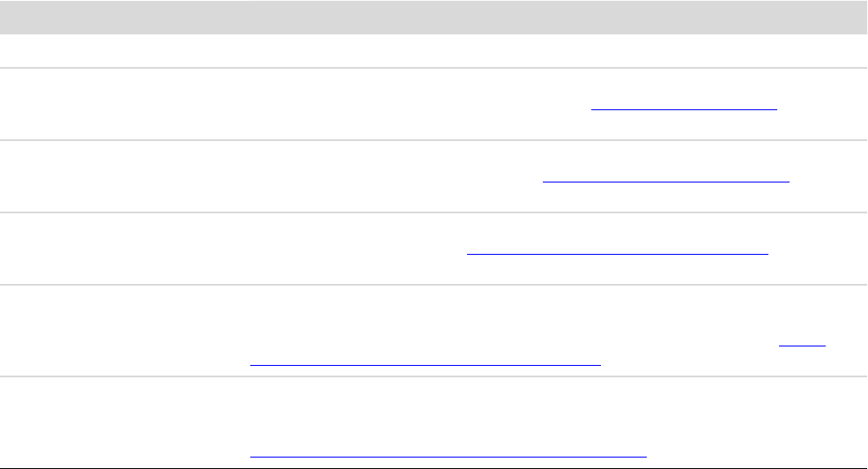Open the long wrapped link in the fifth row
The width and height of the screenshot is (868, 469).
425,361
